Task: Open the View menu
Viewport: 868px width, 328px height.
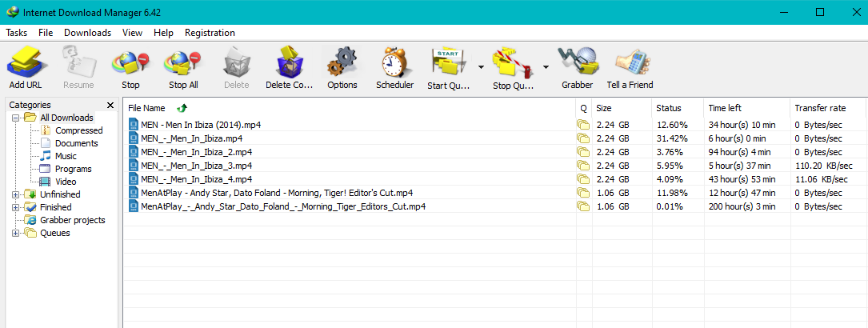Action: tap(132, 33)
